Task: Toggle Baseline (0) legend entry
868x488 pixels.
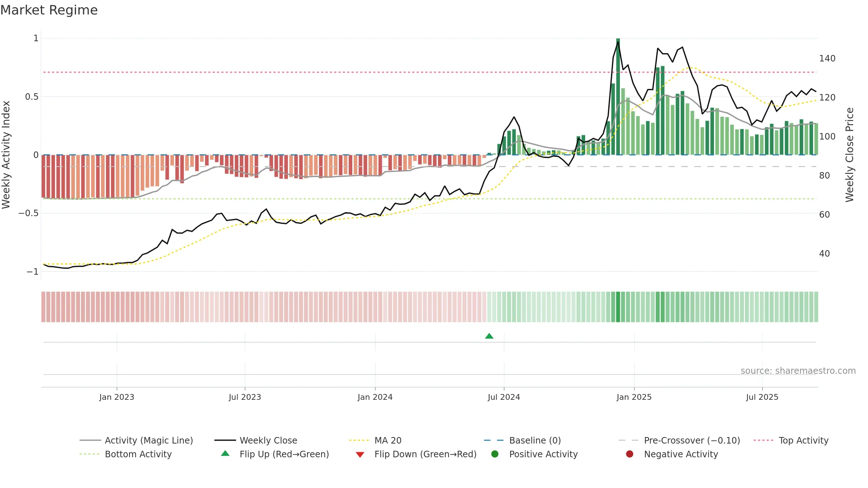Action: 522,440
